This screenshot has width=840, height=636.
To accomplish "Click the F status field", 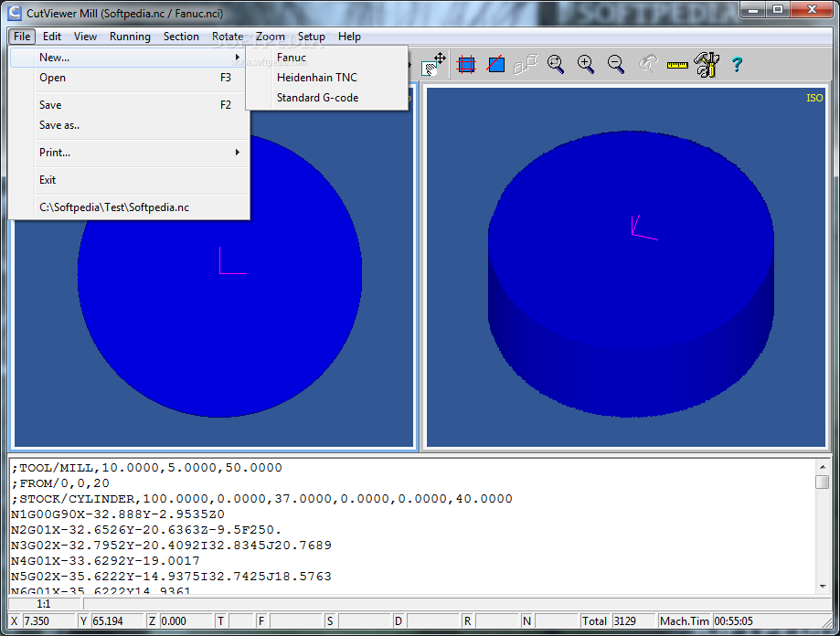I will pos(295,621).
